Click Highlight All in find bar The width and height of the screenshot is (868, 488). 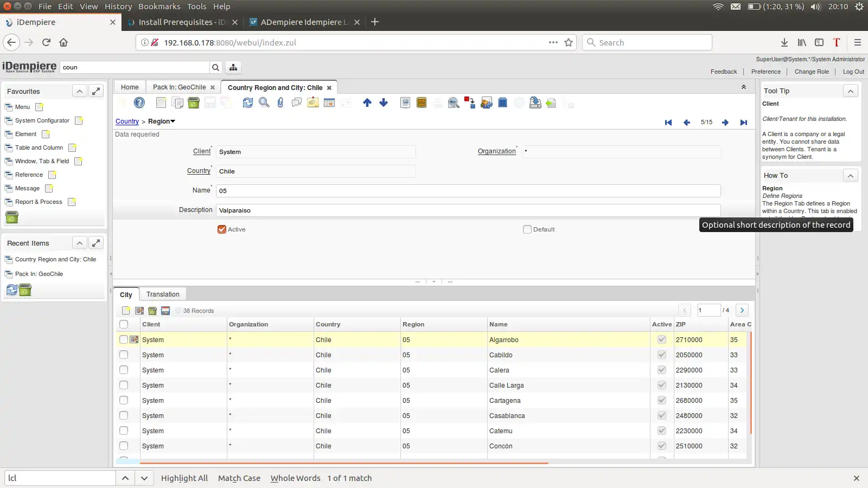(184, 478)
